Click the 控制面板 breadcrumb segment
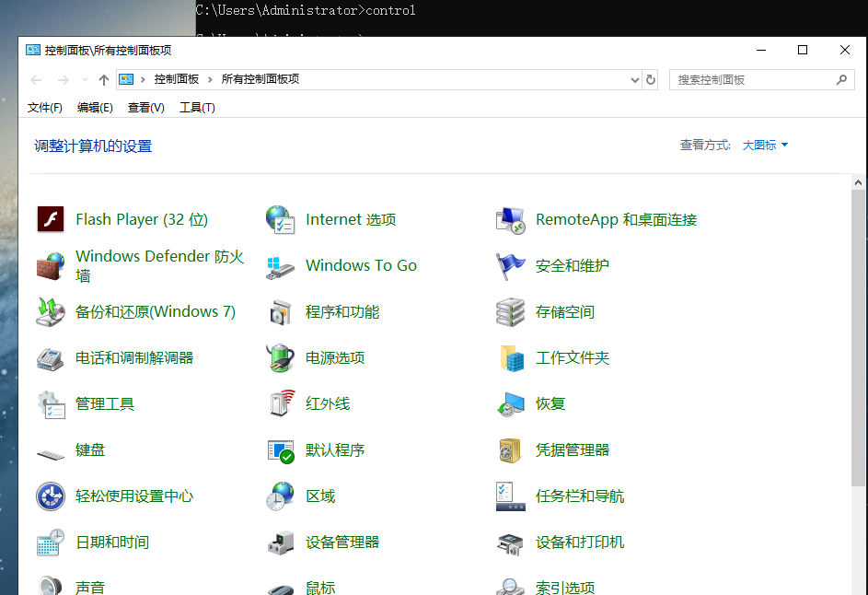This screenshot has height=595, width=868. pos(176,79)
